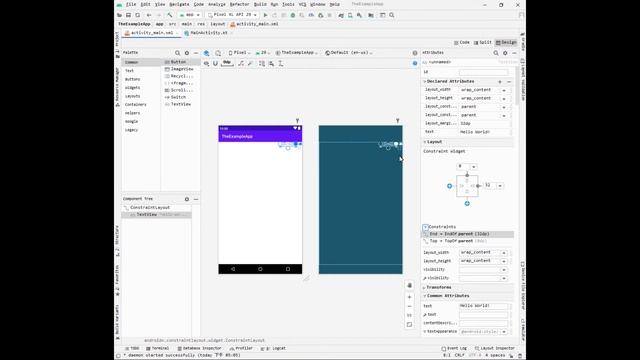This screenshot has width=640, height=360.
Task: Collapse the Layout section
Action: [424, 142]
